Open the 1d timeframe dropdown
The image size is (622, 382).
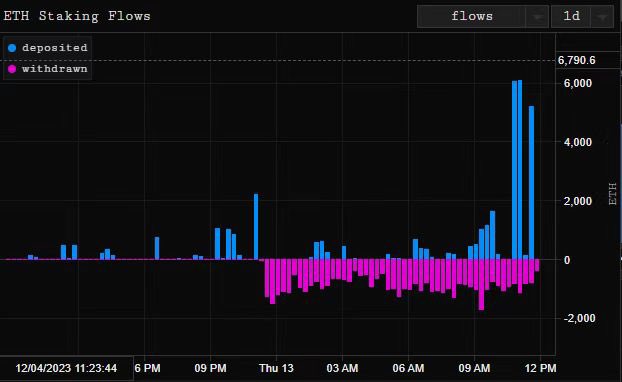(x=582, y=17)
